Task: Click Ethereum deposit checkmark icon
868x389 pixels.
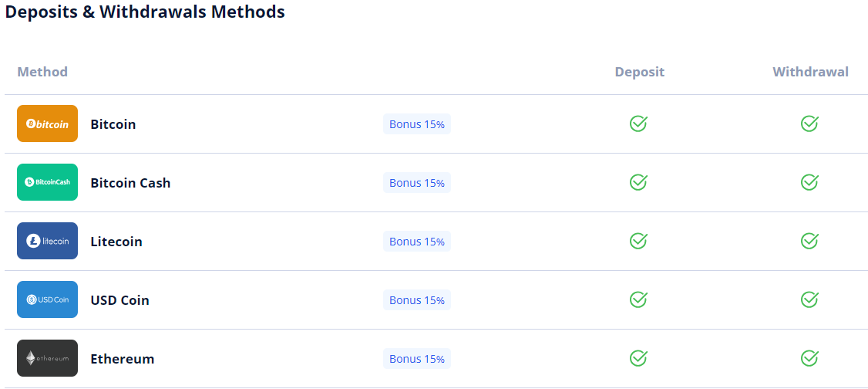Action: point(638,359)
